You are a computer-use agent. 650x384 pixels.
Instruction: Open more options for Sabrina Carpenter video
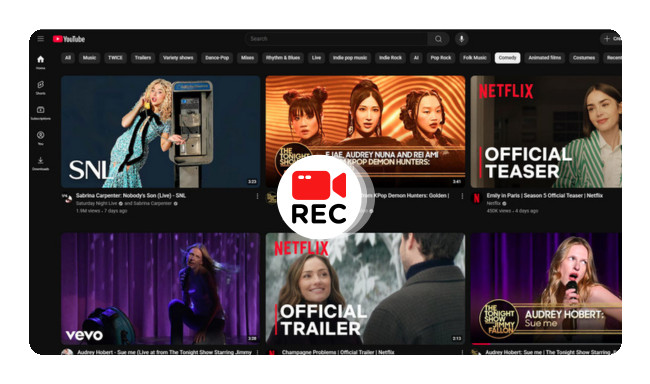coord(257,196)
